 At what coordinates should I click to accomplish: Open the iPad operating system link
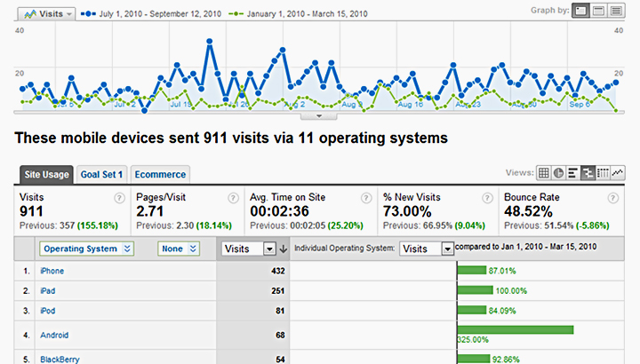[48, 290]
